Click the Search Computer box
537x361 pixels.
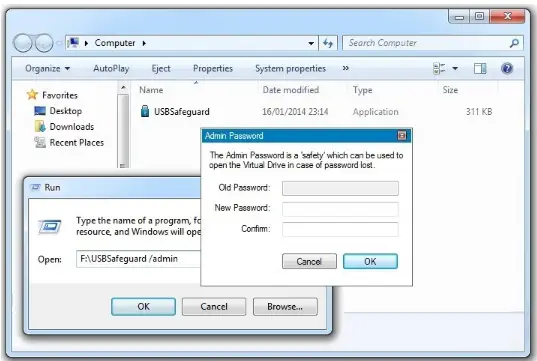[433, 43]
